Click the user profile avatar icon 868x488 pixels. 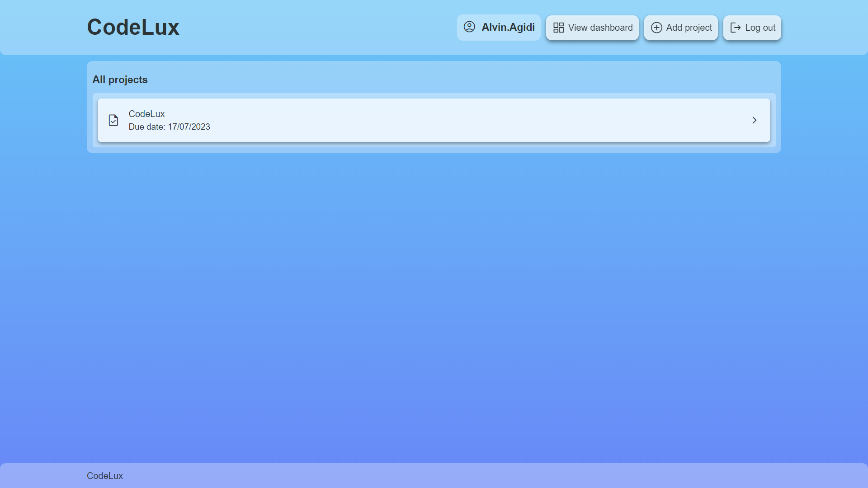tap(469, 27)
